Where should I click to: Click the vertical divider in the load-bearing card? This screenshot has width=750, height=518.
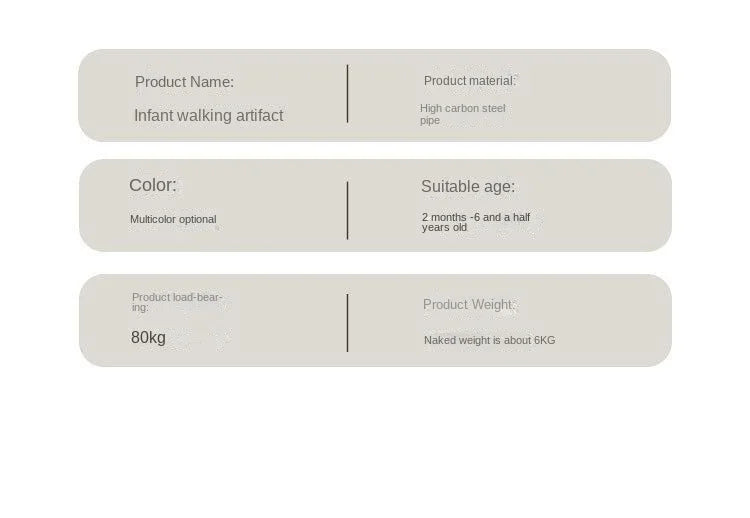(x=348, y=322)
